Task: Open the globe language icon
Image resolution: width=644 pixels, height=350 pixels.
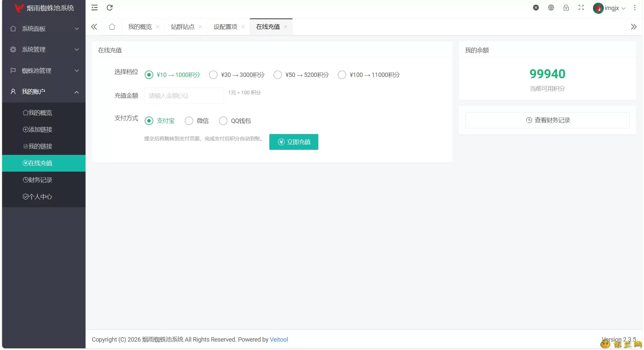Action: point(551,8)
